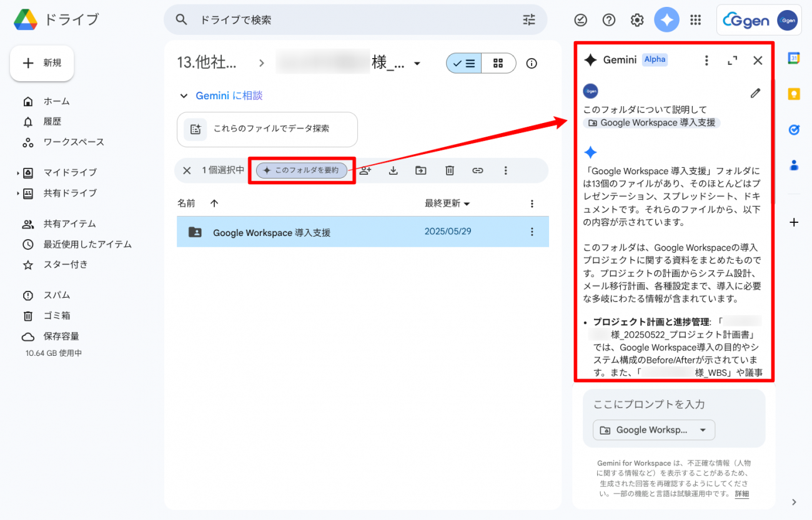Share the selected item with add-person icon
This screenshot has height=520, width=812.
pyautogui.click(x=365, y=170)
